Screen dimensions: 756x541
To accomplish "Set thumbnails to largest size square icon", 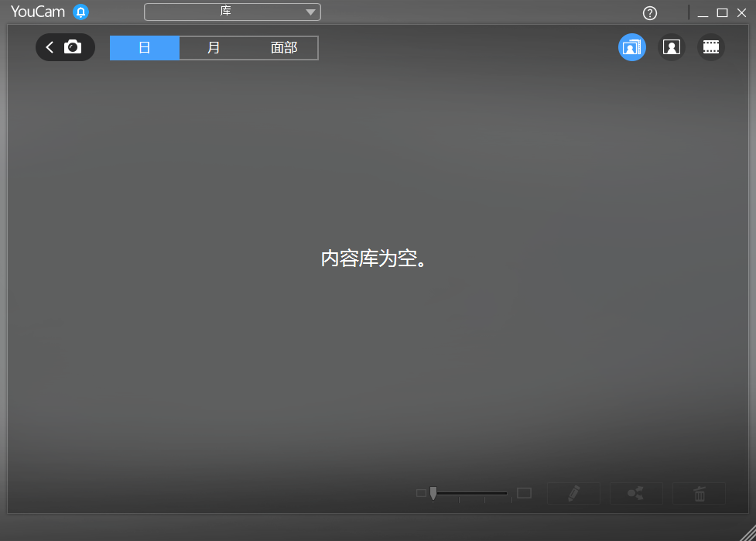I will (x=525, y=492).
